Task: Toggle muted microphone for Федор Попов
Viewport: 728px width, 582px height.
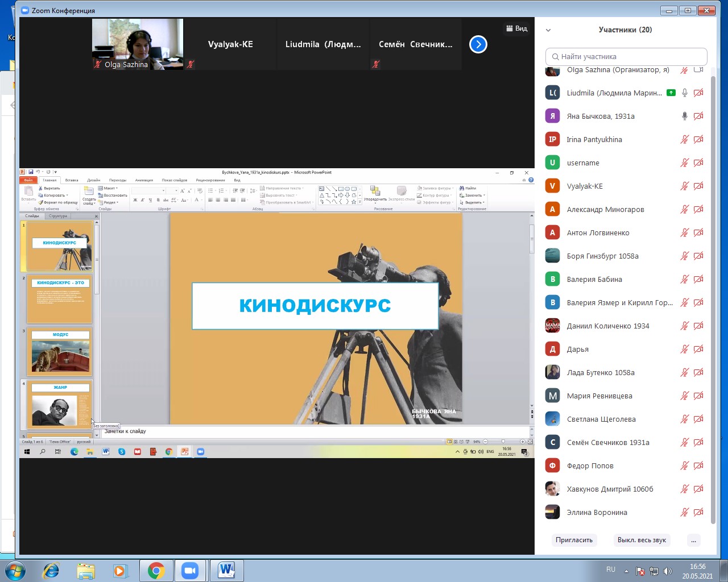Action: pyautogui.click(x=685, y=465)
